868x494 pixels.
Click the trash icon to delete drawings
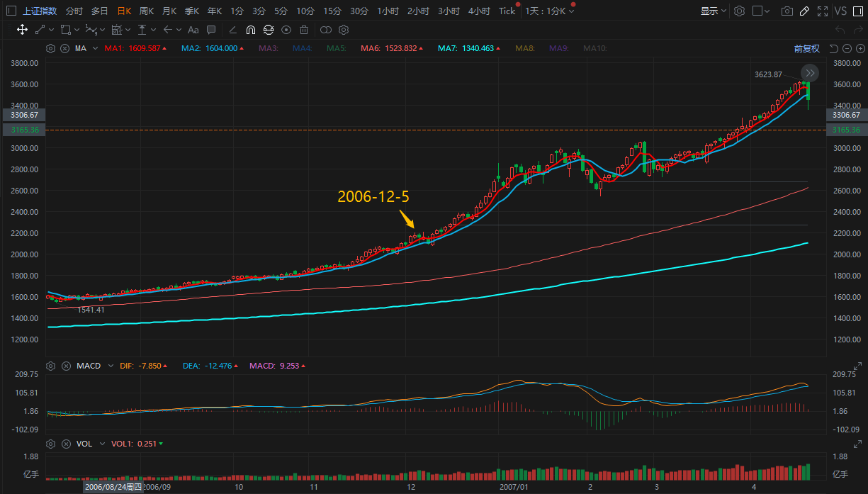click(x=303, y=30)
